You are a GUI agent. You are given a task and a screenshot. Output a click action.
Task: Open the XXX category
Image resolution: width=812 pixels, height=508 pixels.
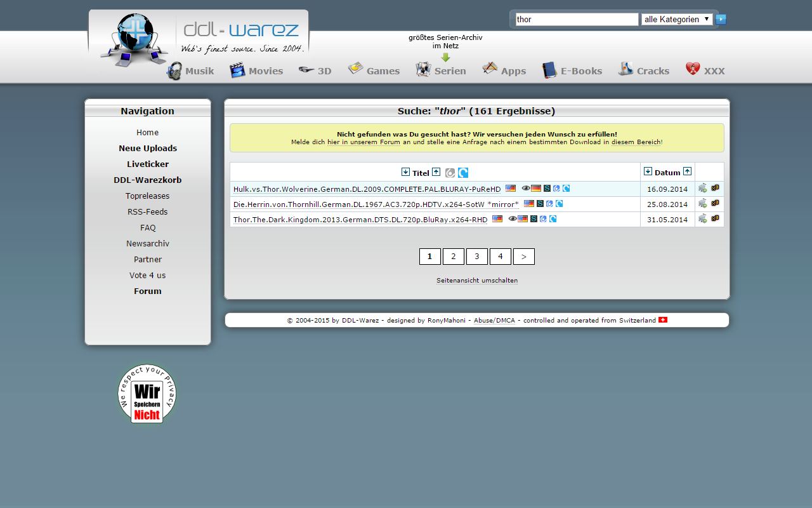pos(705,70)
